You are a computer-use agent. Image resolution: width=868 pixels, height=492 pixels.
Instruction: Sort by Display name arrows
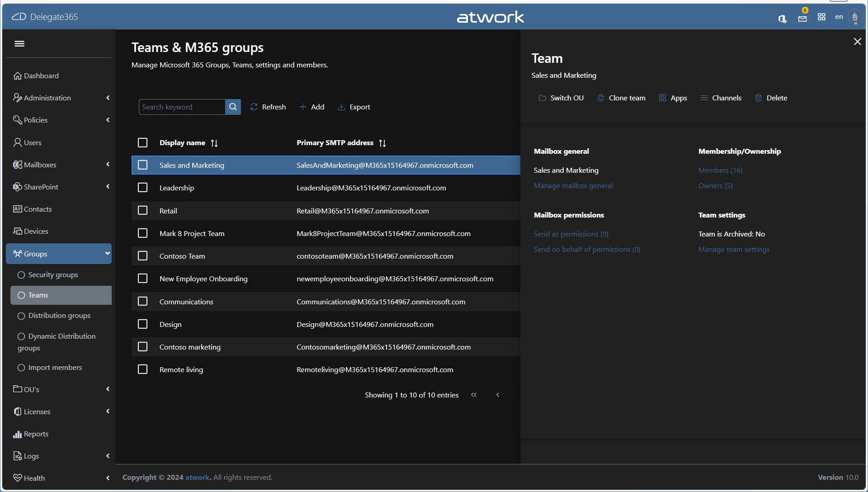(214, 143)
